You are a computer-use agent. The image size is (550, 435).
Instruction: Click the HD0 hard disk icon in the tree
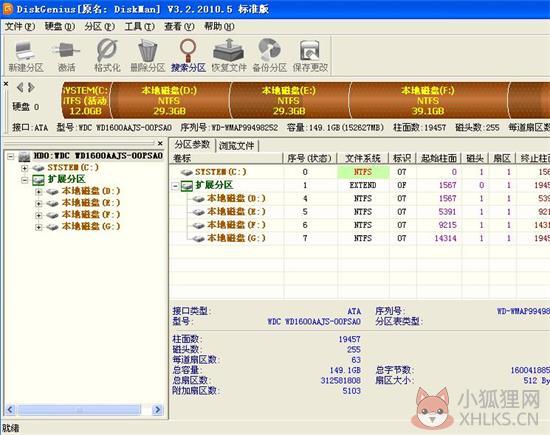[24, 156]
